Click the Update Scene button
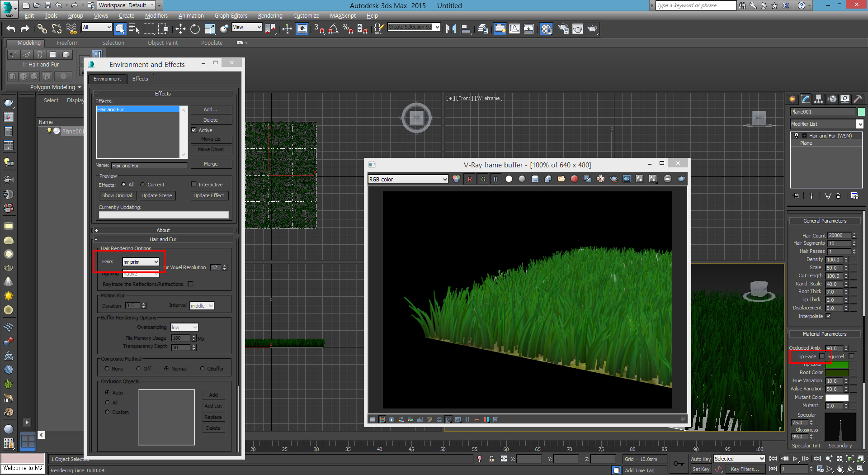Image resolution: width=868 pixels, height=475 pixels. coord(156,195)
